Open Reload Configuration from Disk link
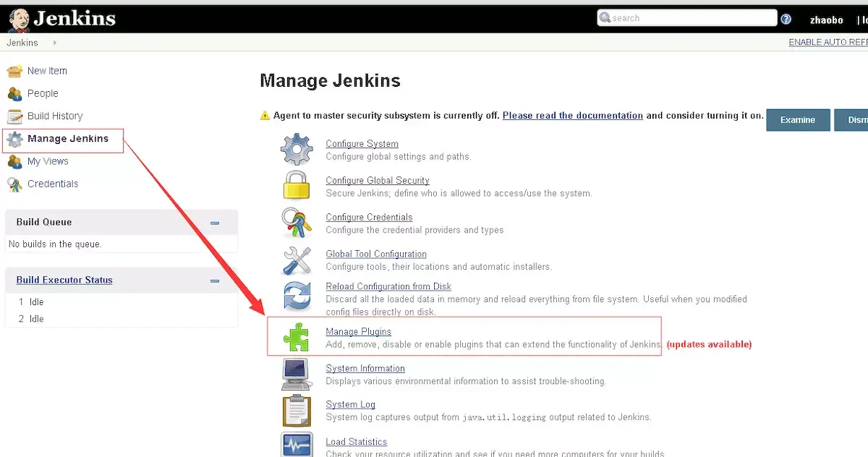The height and width of the screenshot is (457, 868). click(388, 286)
